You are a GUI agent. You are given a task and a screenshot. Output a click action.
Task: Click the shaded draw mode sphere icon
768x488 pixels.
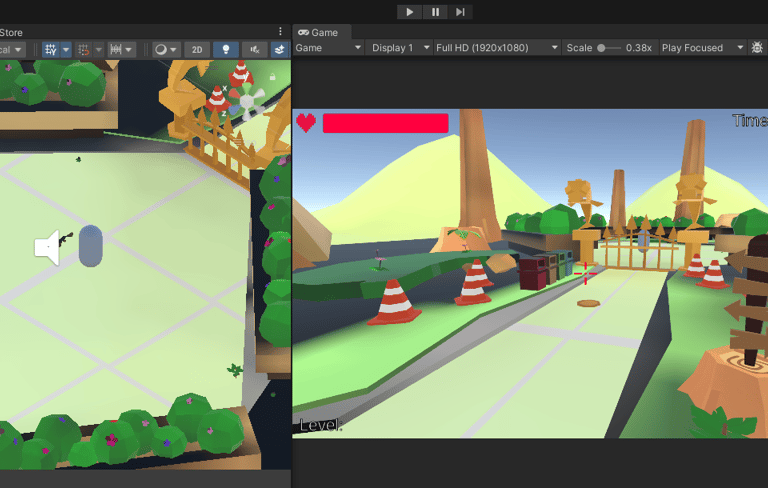coord(160,49)
